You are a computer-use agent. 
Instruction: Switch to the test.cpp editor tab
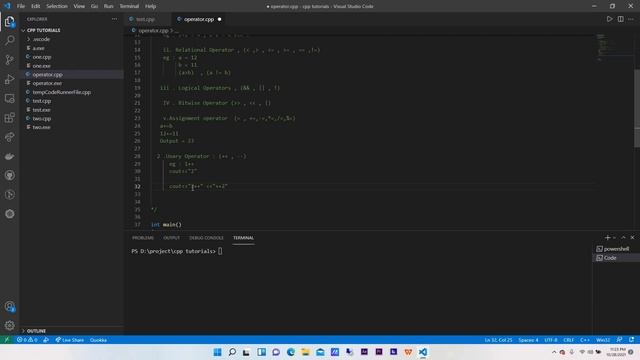pos(146,19)
